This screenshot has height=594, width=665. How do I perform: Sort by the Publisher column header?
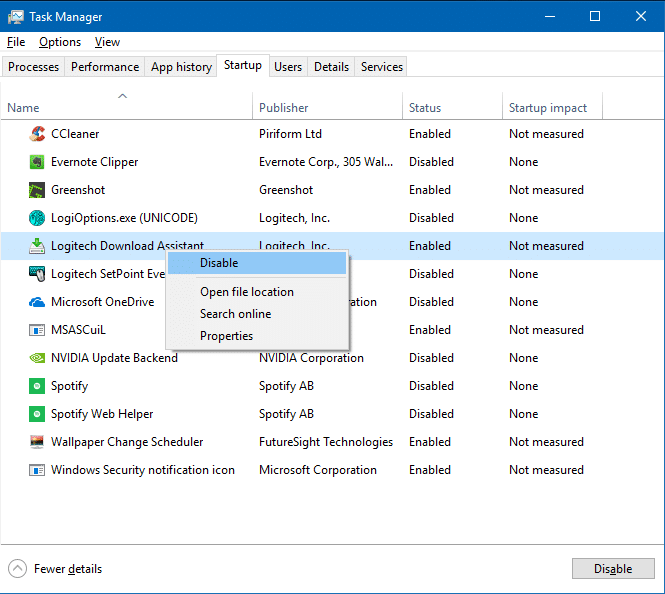pyautogui.click(x=327, y=108)
